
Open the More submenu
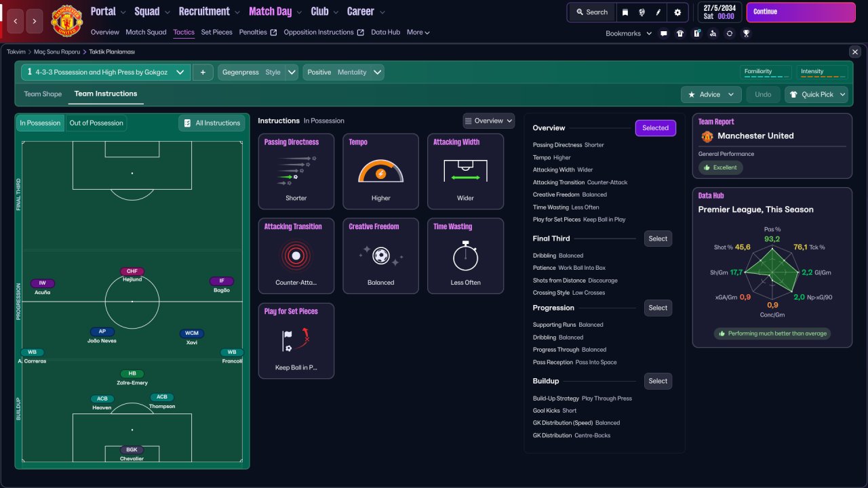tap(418, 32)
